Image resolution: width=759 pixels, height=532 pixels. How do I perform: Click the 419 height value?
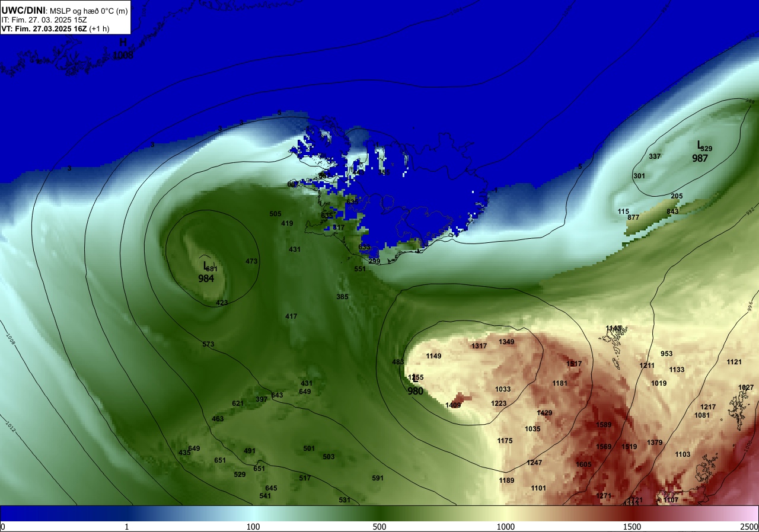coord(287,223)
